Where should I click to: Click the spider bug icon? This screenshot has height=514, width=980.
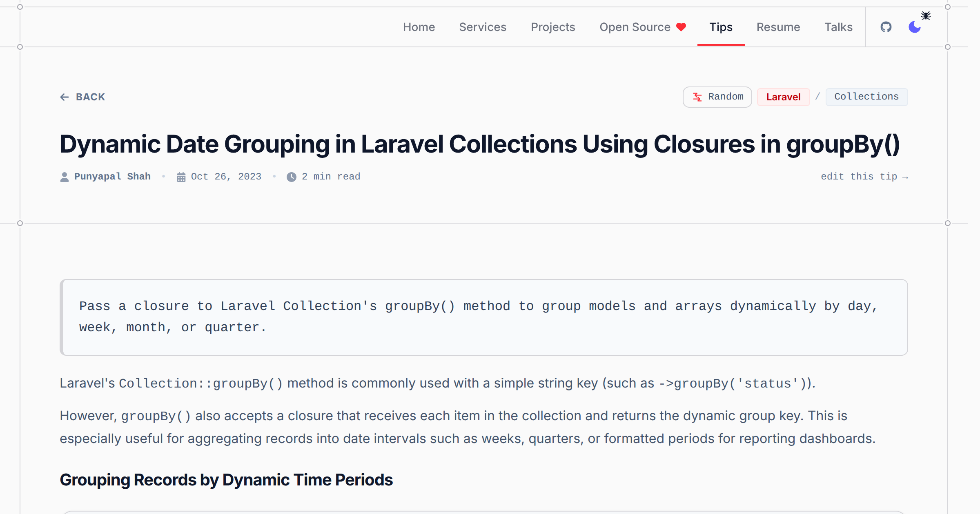(x=926, y=16)
